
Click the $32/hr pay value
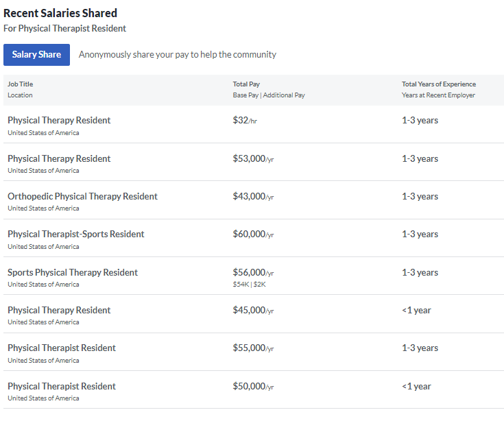coord(245,121)
